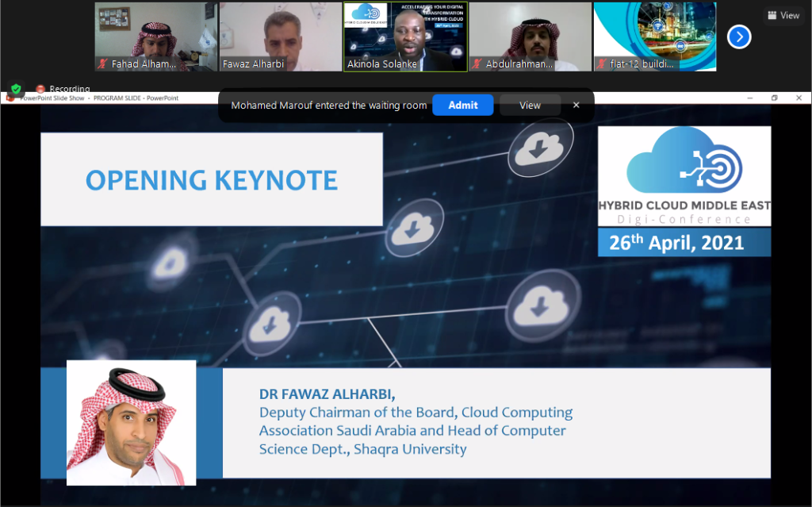Show next participants with blue arrow

coord(738,36)
